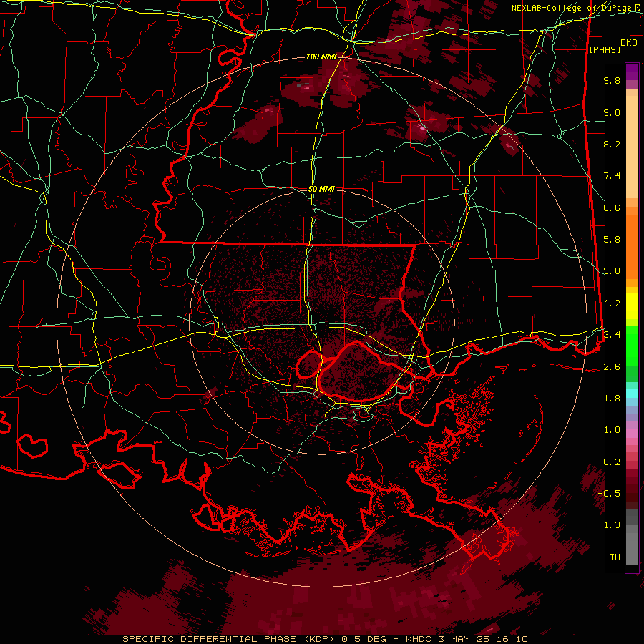644x644 pixels.
Task: Click the 100 NMI range ring label
Action: point(321,57)
